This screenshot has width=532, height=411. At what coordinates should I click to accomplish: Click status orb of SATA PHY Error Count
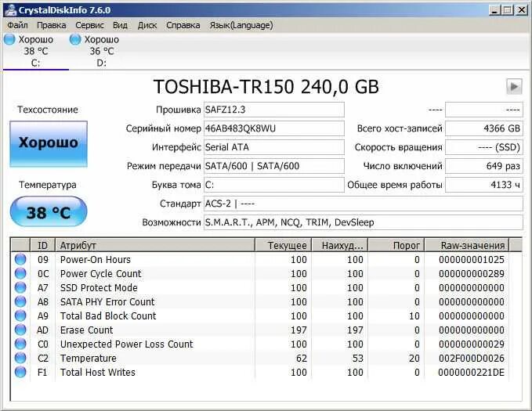(20, 301)
